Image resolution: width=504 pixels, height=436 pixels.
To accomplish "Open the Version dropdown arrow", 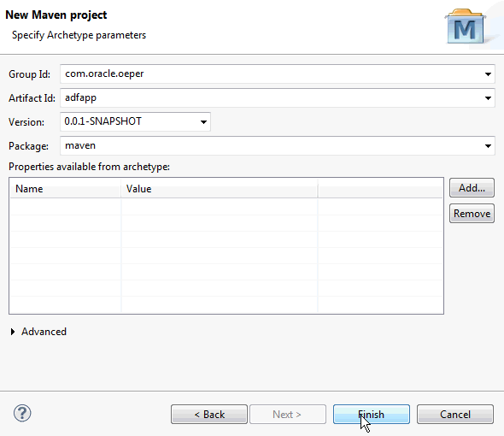I will pyautogui.click(x=203, y=122).
